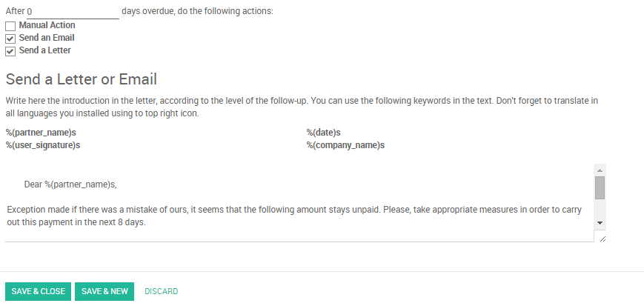
Task: Discard the follow-up changes
Action: click(x=161, y=291)
